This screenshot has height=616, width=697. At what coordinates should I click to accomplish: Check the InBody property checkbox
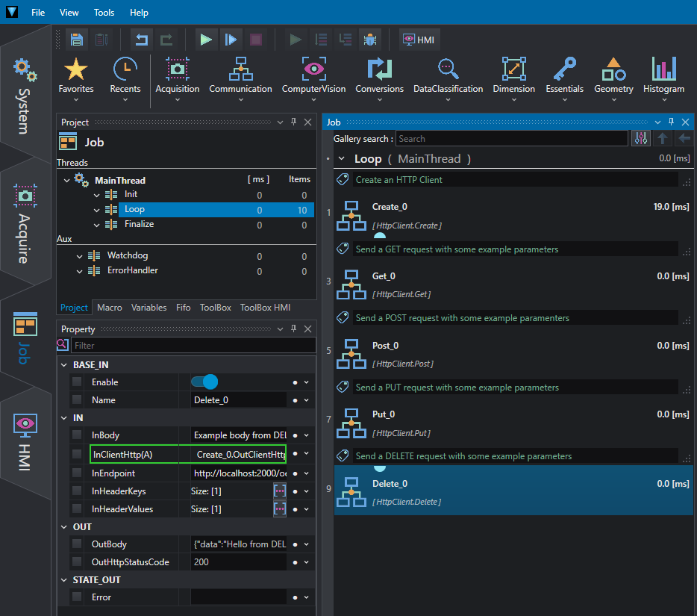click(x=77, y=435)
